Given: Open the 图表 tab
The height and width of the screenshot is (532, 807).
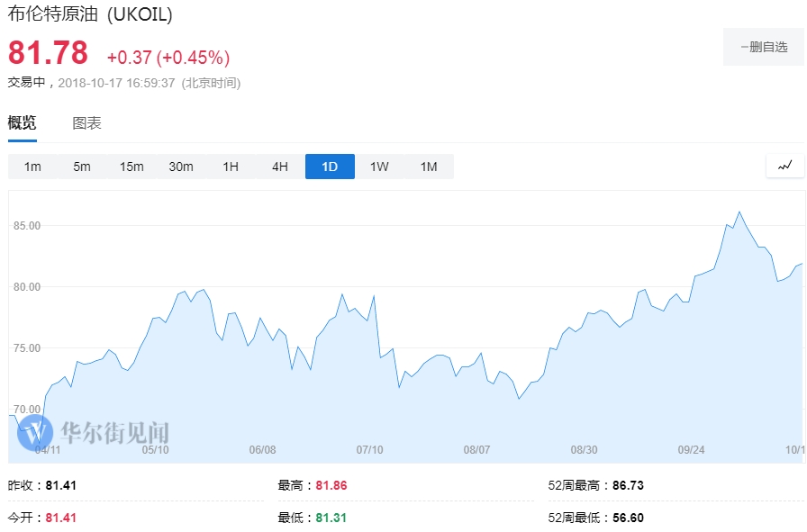Looking at the screenshot, I should pos(86,123).
